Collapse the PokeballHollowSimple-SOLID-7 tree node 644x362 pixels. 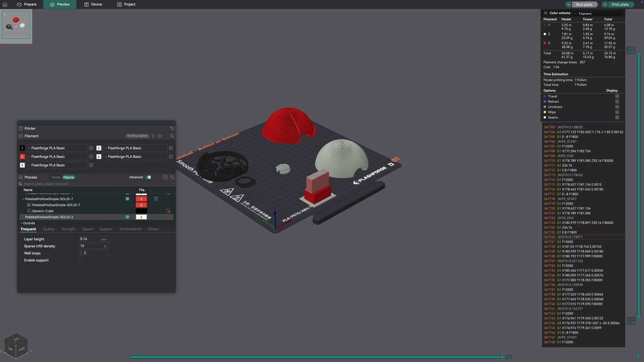23,199
